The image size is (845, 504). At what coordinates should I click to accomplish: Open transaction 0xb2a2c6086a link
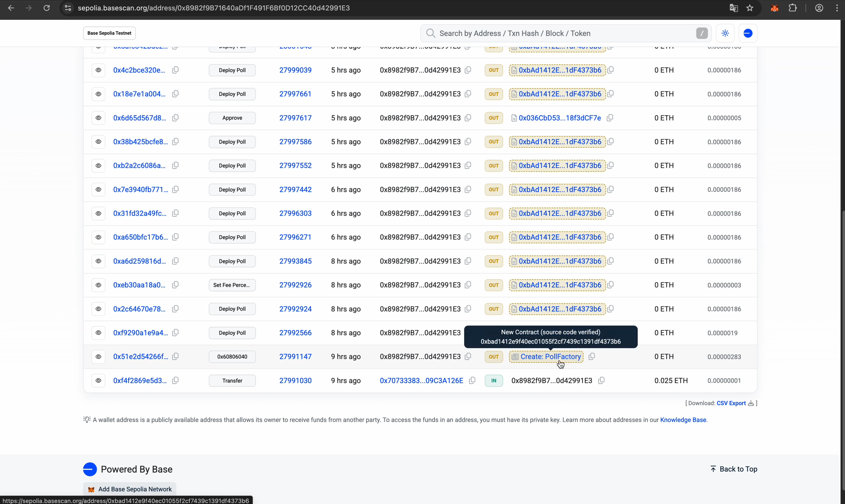[x=139, y=166]
